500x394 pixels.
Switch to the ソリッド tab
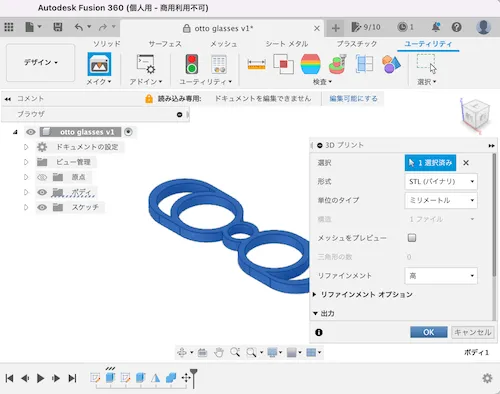coord(107,44)
